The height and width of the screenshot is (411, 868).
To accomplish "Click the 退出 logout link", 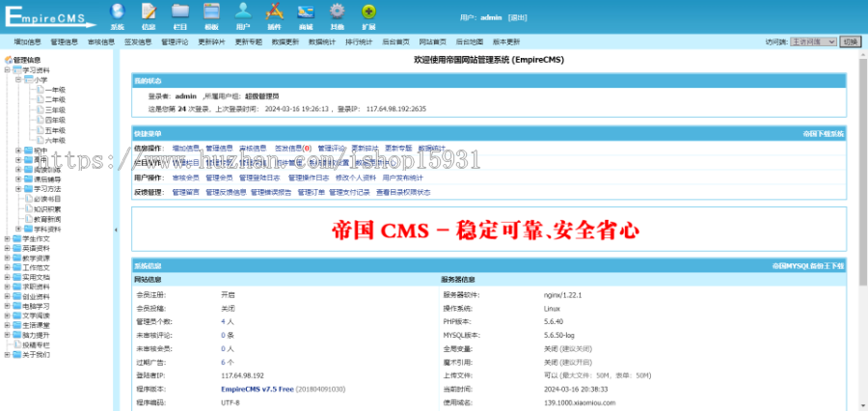I will pyautogui.click(x=518, y=17).
